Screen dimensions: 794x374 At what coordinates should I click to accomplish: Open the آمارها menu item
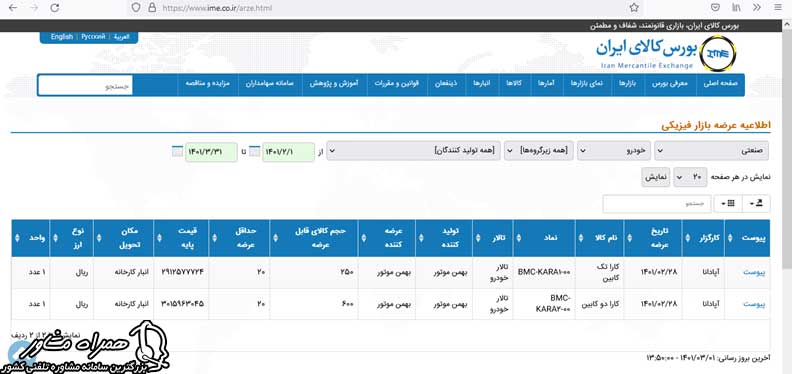tap(546, 84)
